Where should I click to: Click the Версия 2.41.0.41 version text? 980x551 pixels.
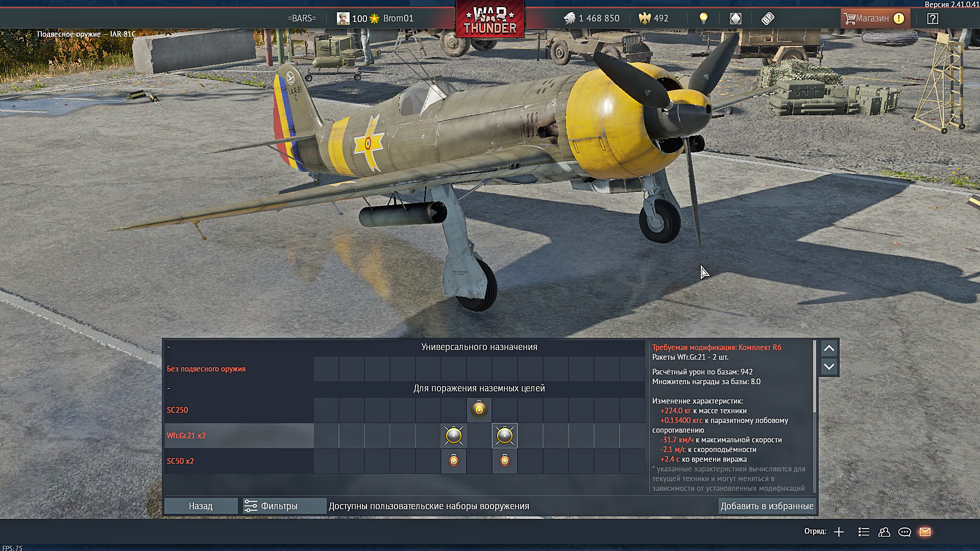pos(951,5)
